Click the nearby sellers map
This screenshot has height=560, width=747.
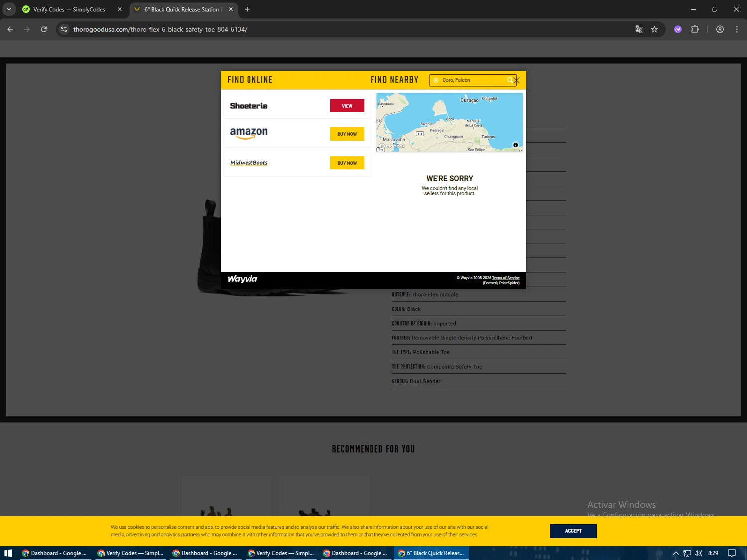pos(450,122)
